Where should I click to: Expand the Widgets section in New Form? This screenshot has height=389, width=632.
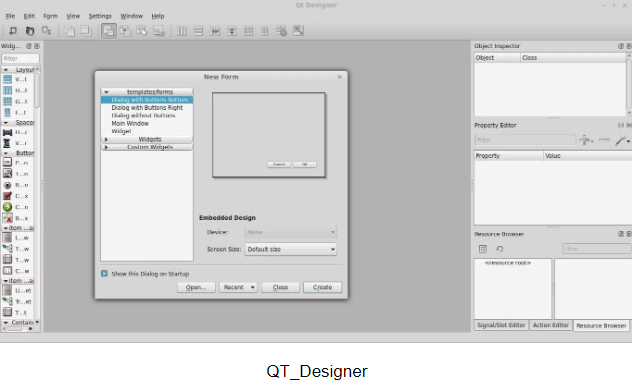pos(106,139)
